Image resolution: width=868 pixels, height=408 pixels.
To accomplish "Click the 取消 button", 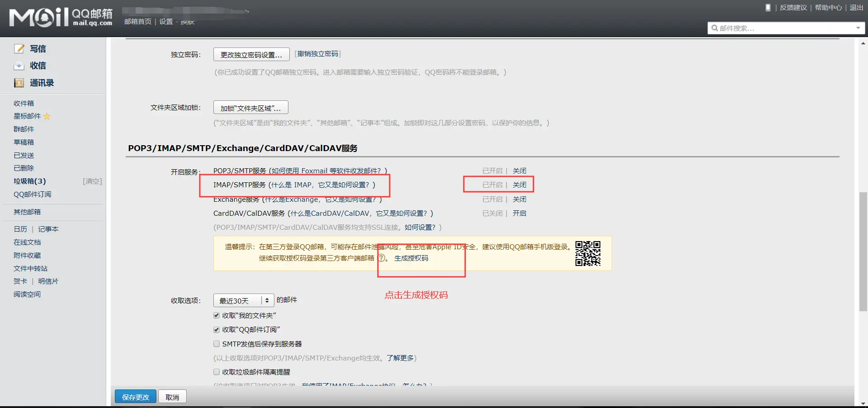I will coord(172,397).
